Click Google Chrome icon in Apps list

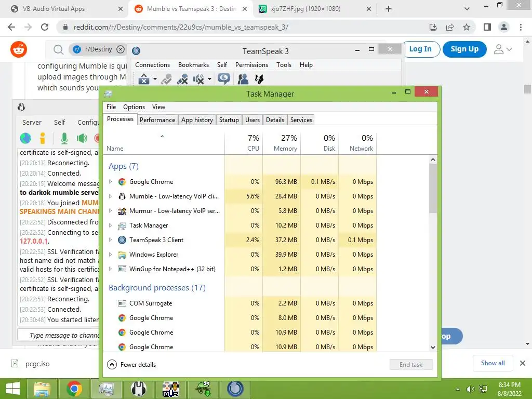pos(122,182)
